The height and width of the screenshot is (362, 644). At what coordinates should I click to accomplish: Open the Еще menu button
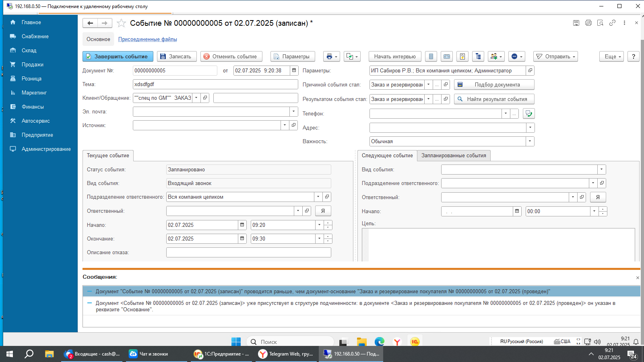tap(612, 56)
